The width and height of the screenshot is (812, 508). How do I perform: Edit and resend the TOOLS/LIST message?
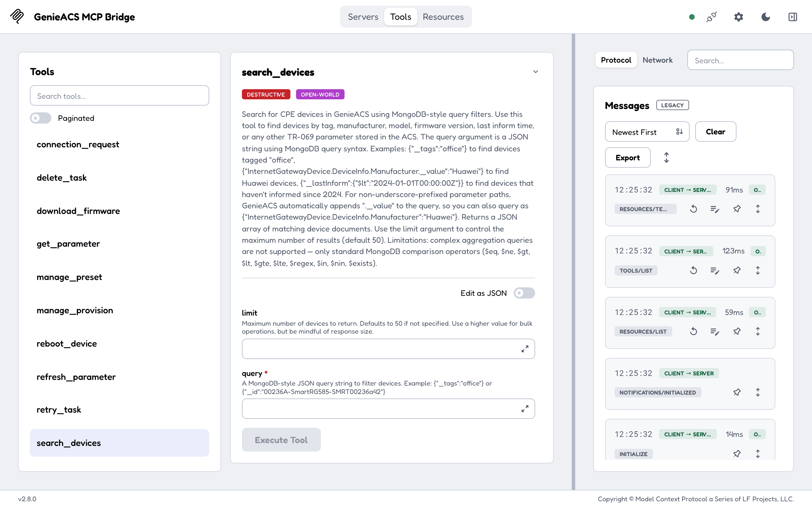(x=715, y=270)
